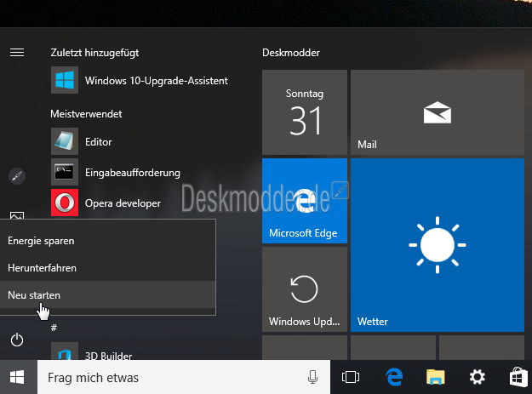Viewport: 532px width, 394px height.
Task: Choose Neu starten to restart
Action: pyautogui.click(x=107, y=295)
